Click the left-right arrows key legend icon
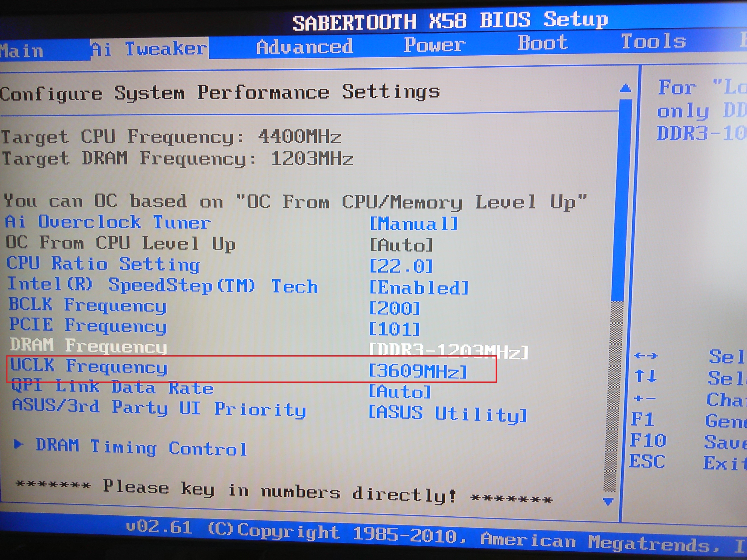The image size is (747, 560). 645,355
